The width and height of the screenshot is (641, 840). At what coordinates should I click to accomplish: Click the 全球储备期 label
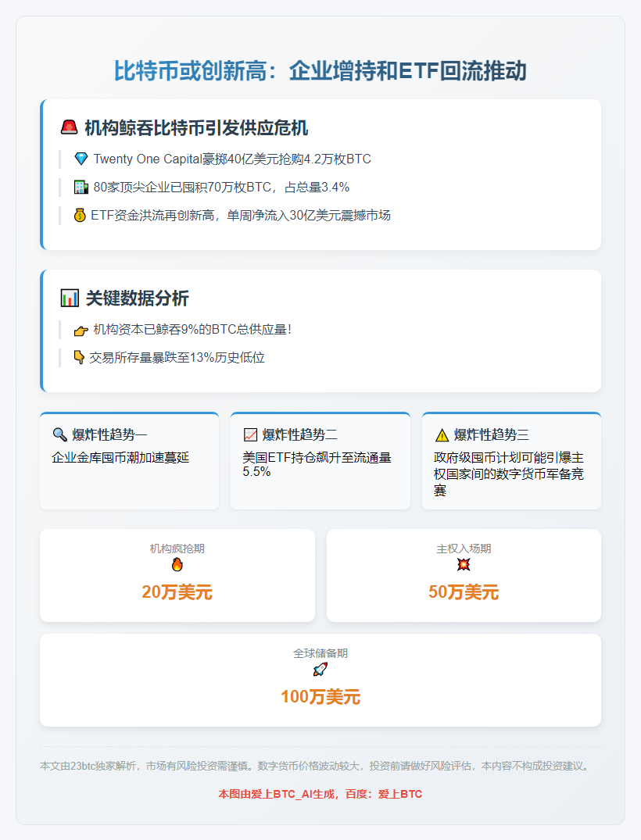pyautogui.click(x=320, y=653)
